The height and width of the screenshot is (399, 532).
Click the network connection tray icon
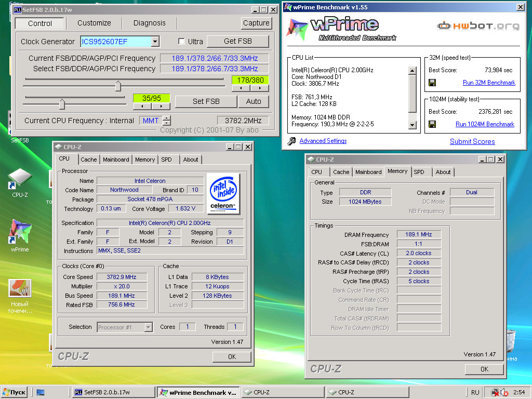point(495,393)
